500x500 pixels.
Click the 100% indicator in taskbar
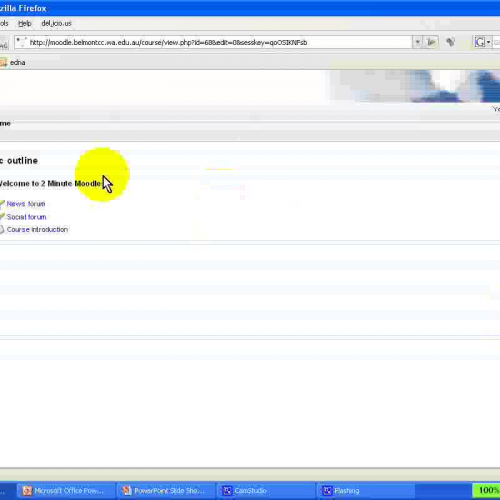[x=487, y=490]
